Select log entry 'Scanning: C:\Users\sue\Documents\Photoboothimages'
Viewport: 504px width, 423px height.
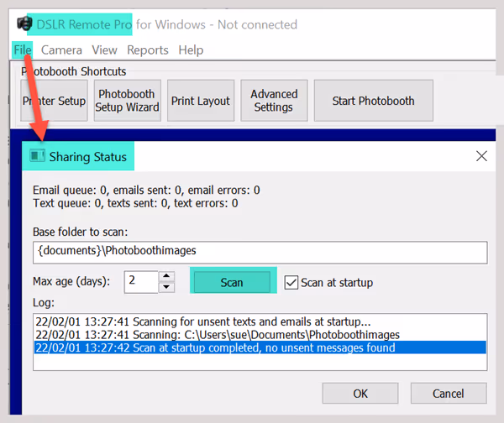(x=260, y=335)
